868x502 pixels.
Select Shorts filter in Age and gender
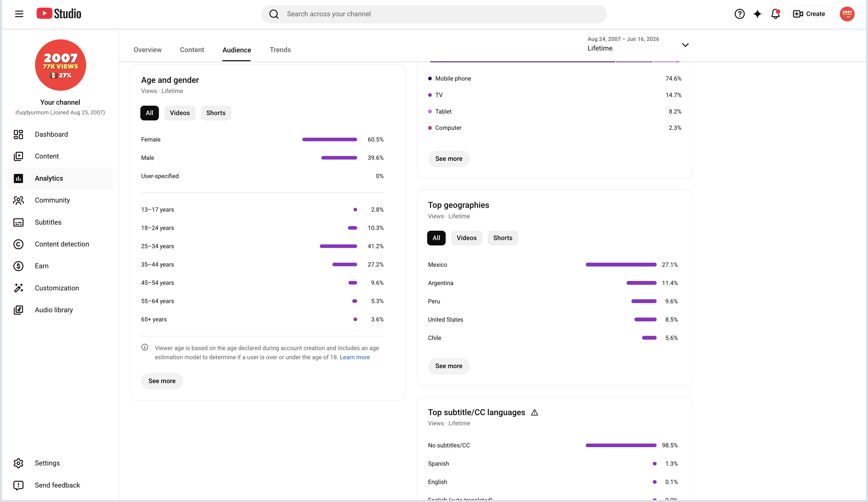coord(216,113)
